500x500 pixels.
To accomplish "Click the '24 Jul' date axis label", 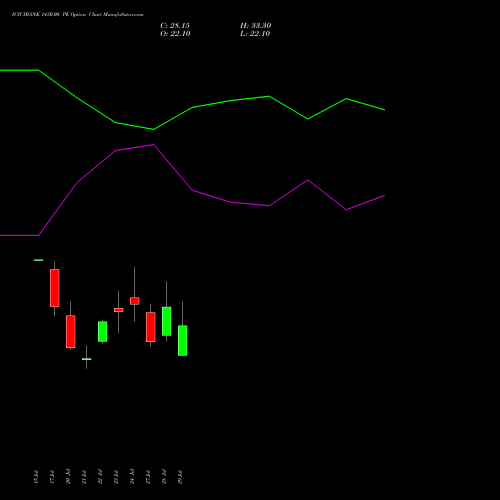I will (x=132, y=477).
